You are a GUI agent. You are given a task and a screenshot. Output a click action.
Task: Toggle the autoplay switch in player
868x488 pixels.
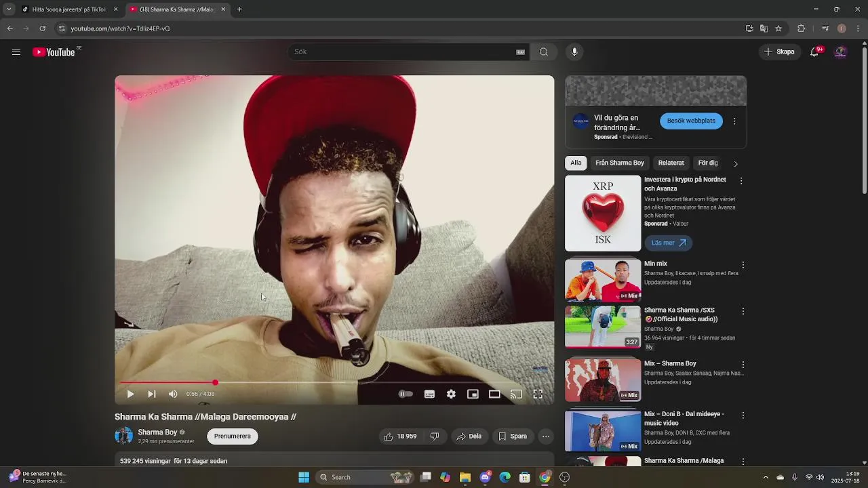pos(406,394)
